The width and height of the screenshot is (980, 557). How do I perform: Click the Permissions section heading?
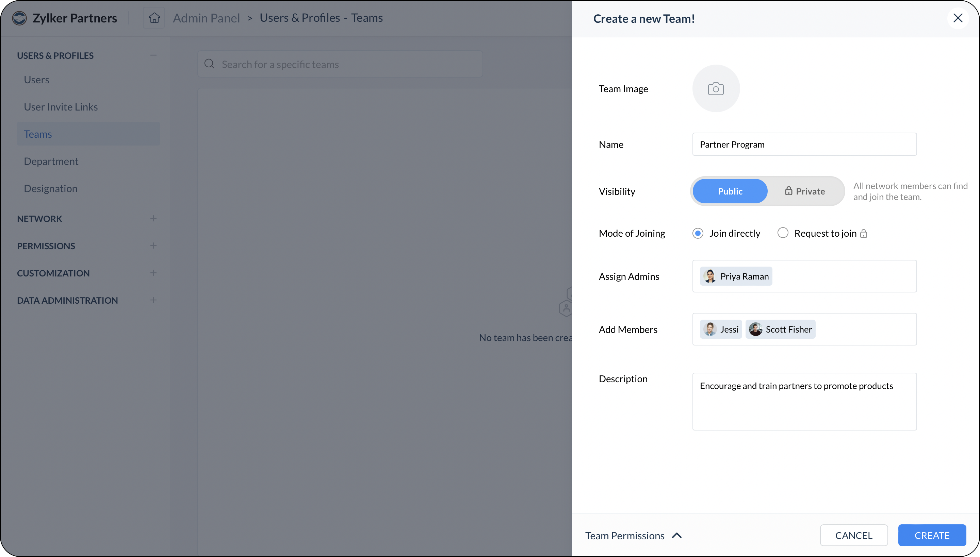(46, 246)
